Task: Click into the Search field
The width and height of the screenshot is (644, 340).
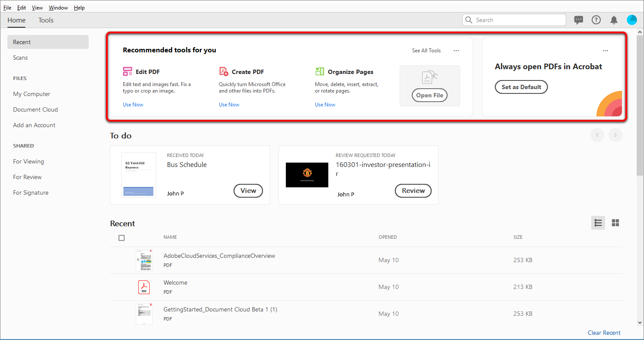Action: pyautogui.click(x=514, y=20)
